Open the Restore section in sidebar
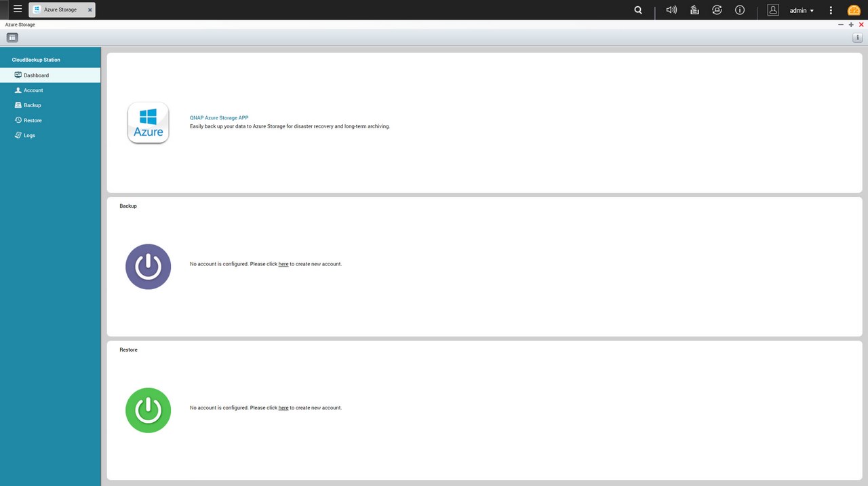Image resolution: width=868 pixels, height=486 pixels. 50,120
